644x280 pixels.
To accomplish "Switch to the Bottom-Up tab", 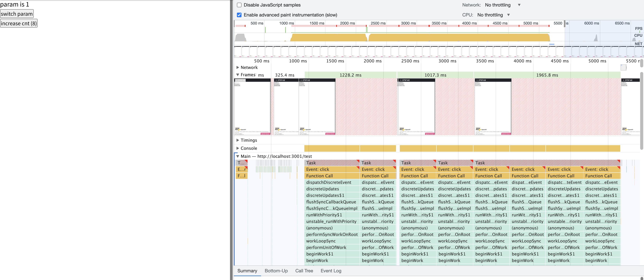I will point(276,271).
